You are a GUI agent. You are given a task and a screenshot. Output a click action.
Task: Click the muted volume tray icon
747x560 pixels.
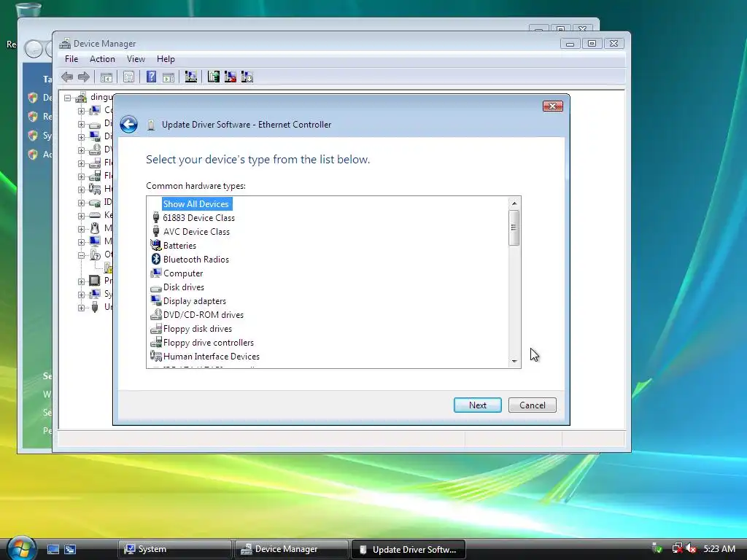click(x=691, y=548)
